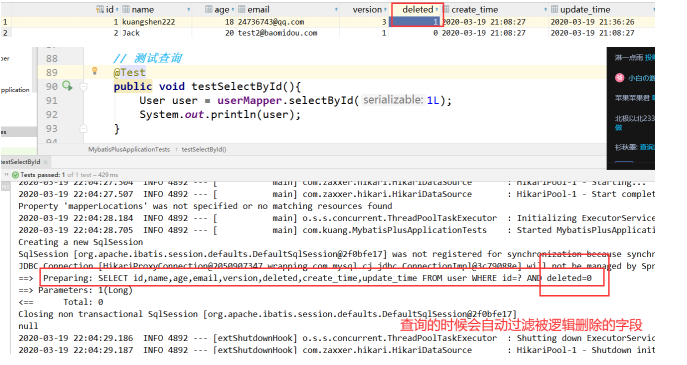Open the sort arrow on the create_time column
The width and height of the screenshot is (687, 365).
(545, 10)
